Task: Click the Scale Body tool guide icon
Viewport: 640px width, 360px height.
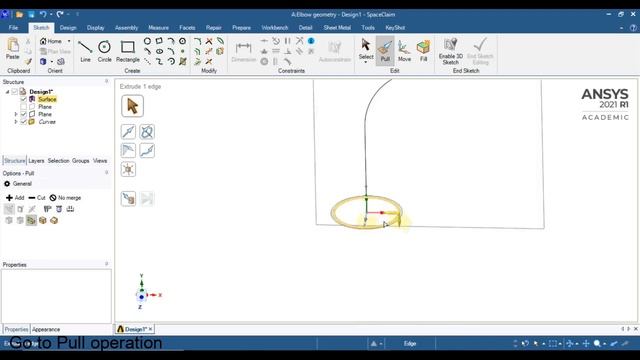Action: (128, 169)
